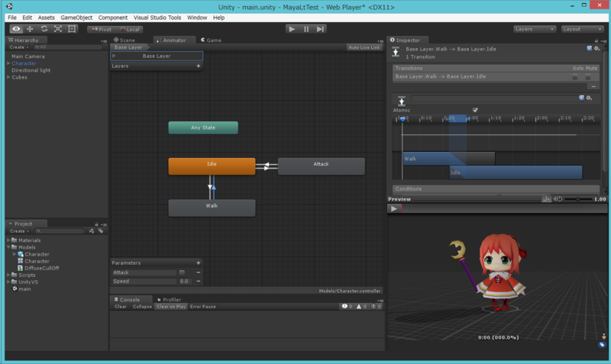
Task: Click the Hierarchy search field
Action: [67, 47]
